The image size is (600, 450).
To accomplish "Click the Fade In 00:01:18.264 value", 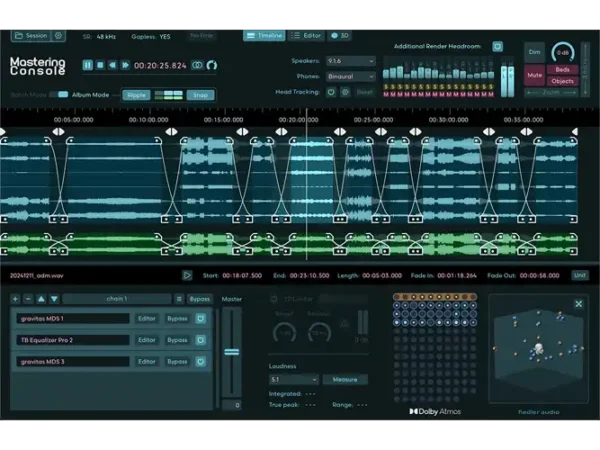I will click(x=457, y=276).
